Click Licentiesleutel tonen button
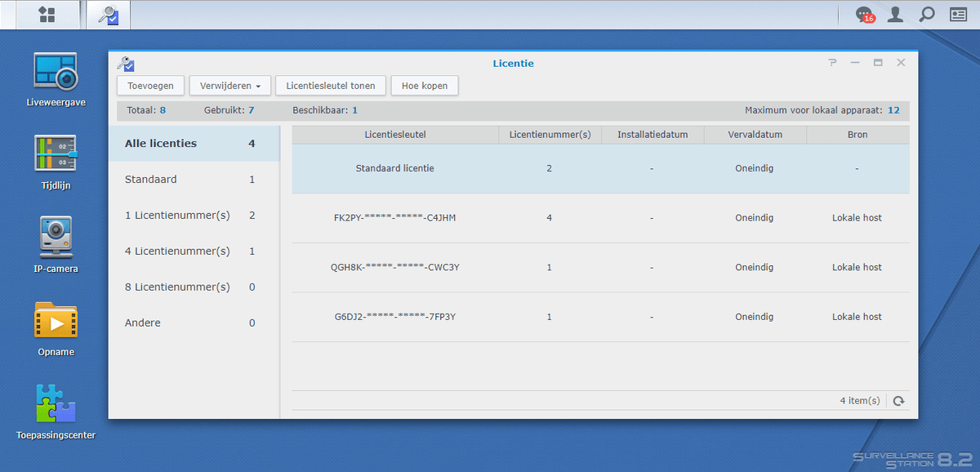This screenshot has width=980, height=472. click(x=331, y=86)
